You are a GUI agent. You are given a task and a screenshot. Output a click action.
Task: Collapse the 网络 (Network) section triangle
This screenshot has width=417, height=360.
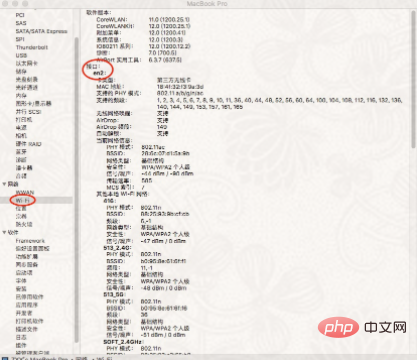[x=4, y=184]
